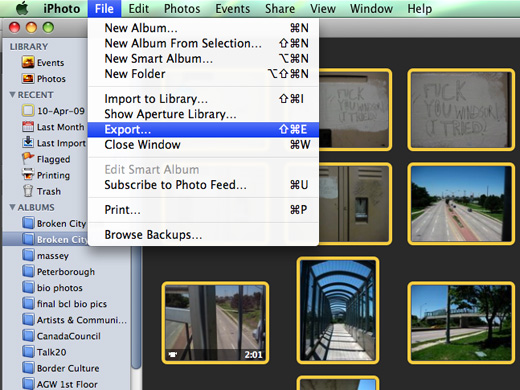
Task: Select Talk20 album icon
Action: (28, 351)
